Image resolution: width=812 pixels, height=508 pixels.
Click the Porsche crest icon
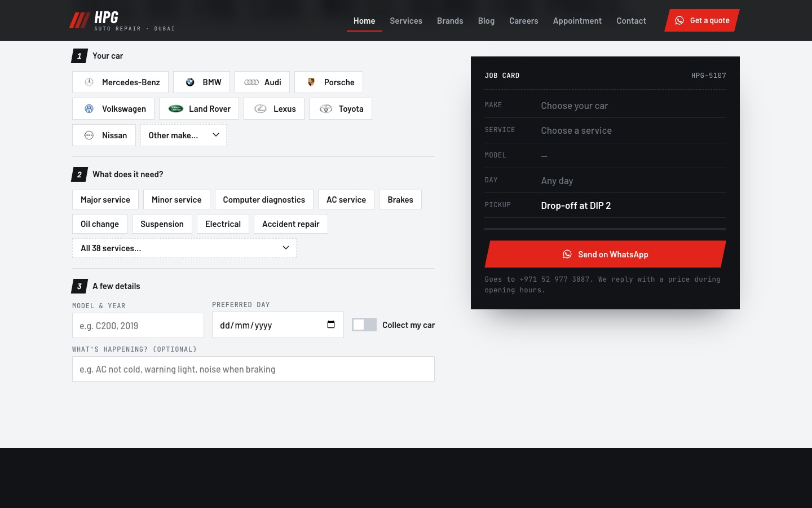[311, 82]
